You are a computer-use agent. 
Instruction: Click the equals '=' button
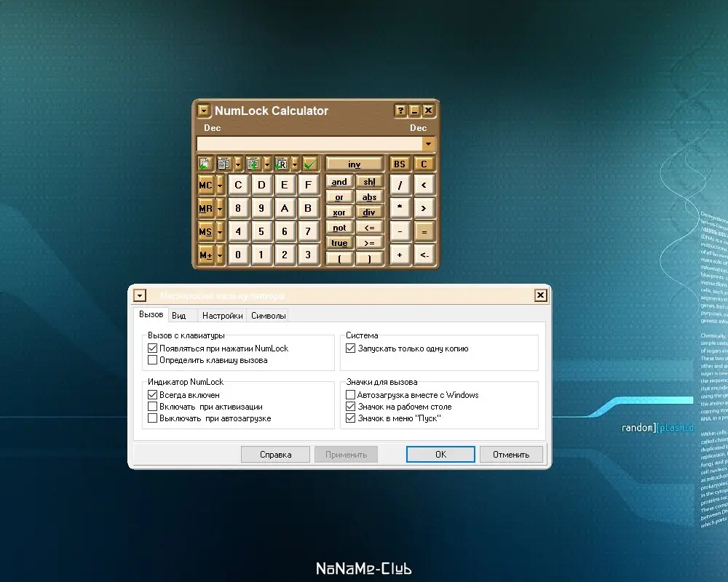[x=424, y=231]
